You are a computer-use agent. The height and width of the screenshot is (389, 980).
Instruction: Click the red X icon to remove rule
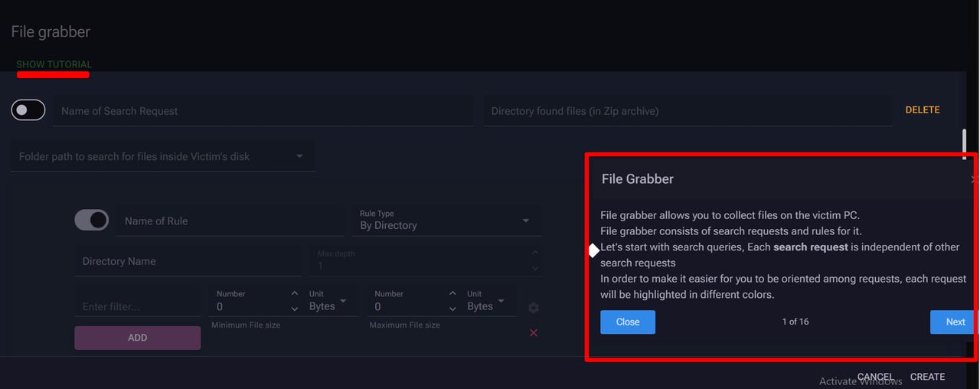(x=534, y=332)
